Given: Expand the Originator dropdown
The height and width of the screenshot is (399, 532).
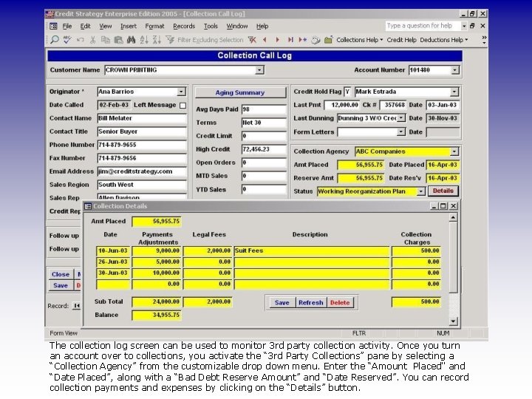Looking at the screenshot, I should click(x=181, y=92).
